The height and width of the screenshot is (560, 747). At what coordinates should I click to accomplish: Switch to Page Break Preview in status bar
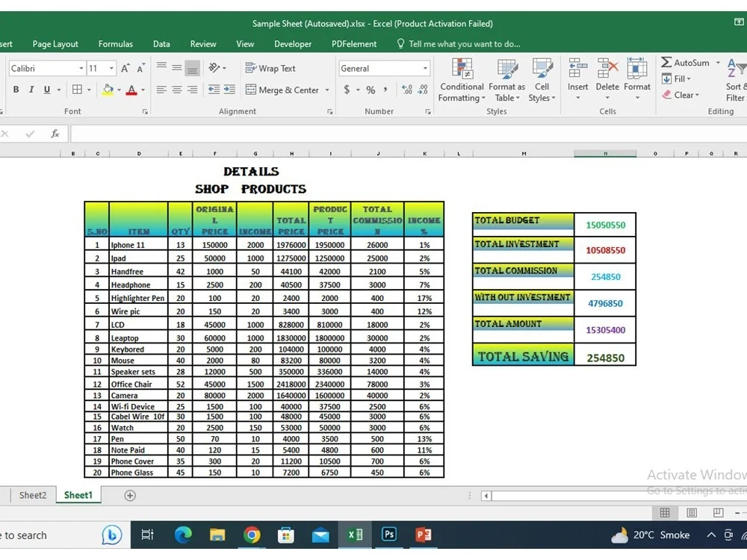click(719, 512)
